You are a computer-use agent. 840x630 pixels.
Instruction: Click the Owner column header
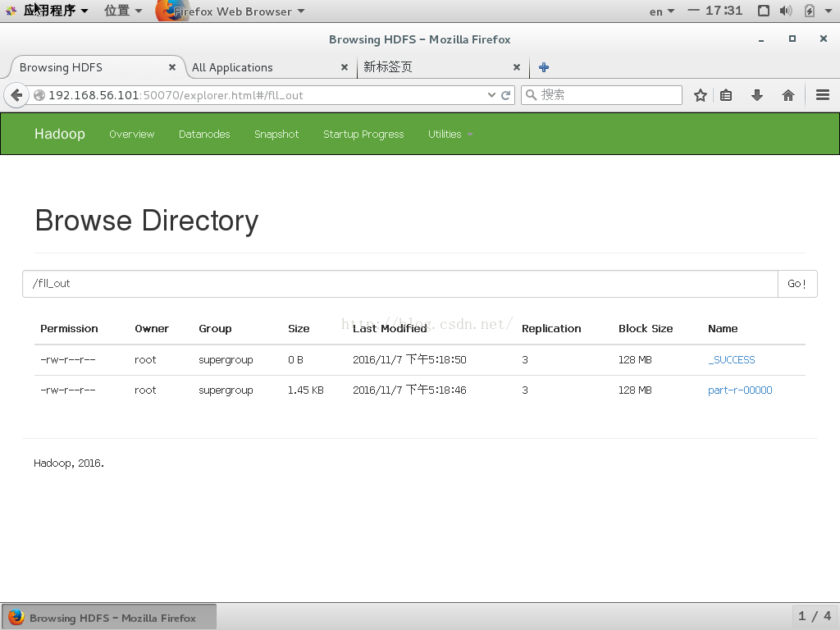[x=152, y=328]
